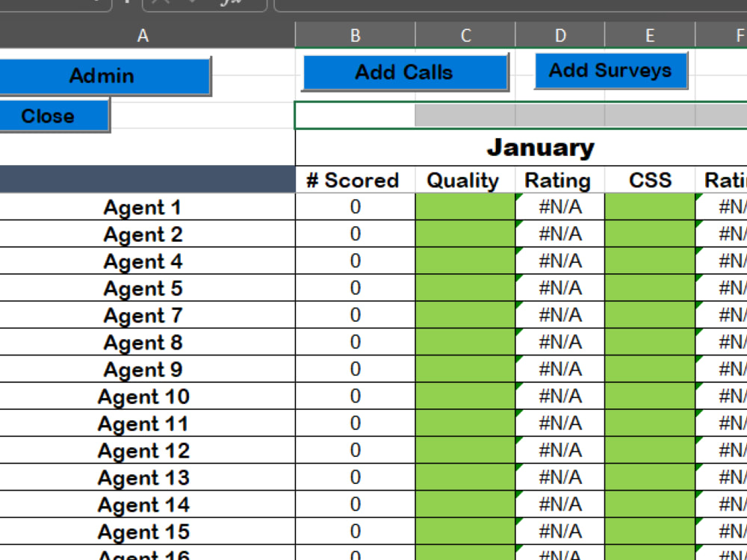
Task: Select the Agent 4 name cell
Action: (x=147, y=261)
